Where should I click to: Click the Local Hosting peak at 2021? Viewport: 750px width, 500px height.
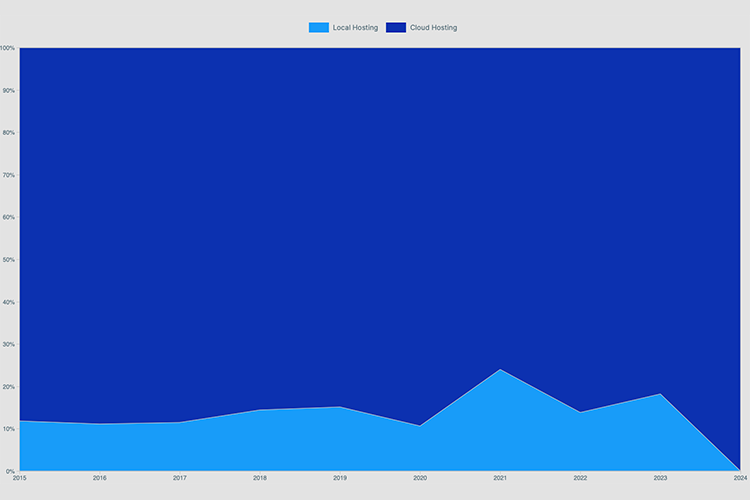(500, 369)
